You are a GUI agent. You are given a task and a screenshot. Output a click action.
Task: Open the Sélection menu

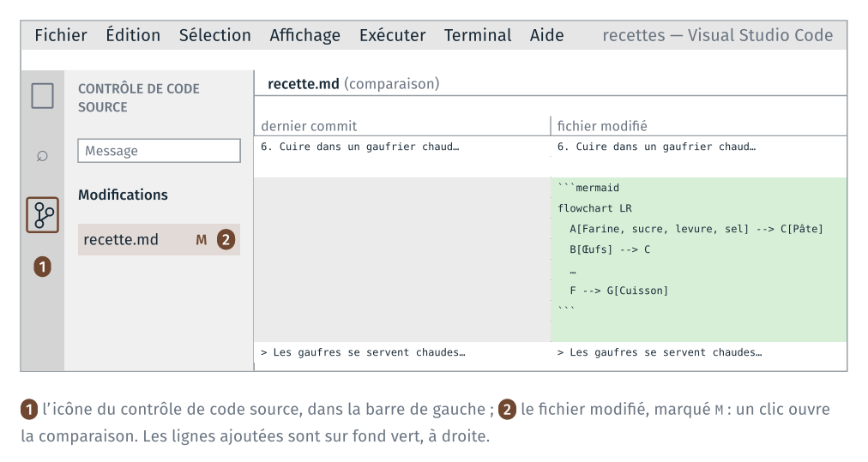pyautogui.click(x=214, y=35)
